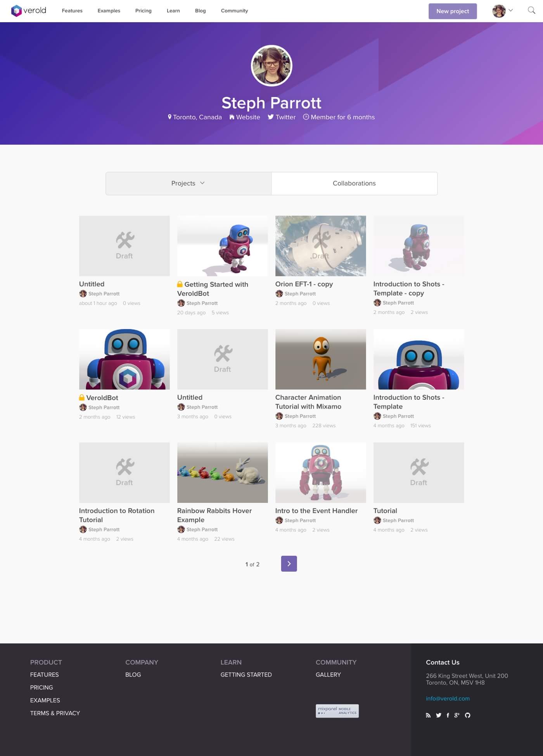Click the footer Google Plus icon
Screen dimensions: 543x756
(457, 715)
